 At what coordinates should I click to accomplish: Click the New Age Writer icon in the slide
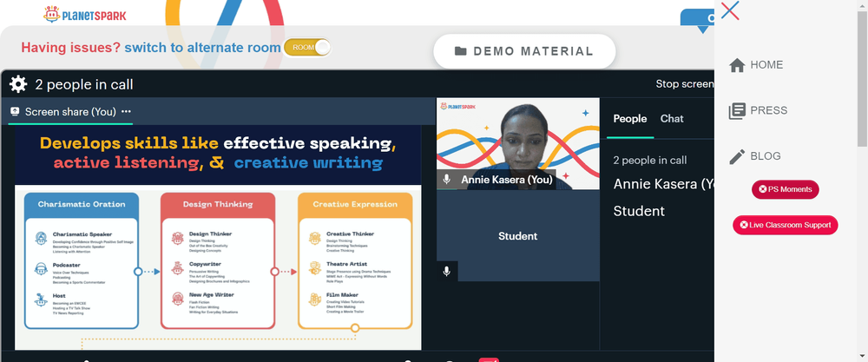(x=177, y=299)
